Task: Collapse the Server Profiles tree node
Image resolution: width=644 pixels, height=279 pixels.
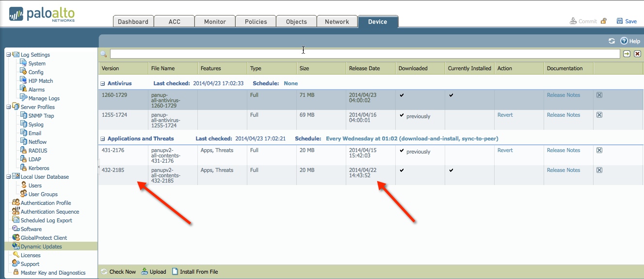Action: point(8,107)
